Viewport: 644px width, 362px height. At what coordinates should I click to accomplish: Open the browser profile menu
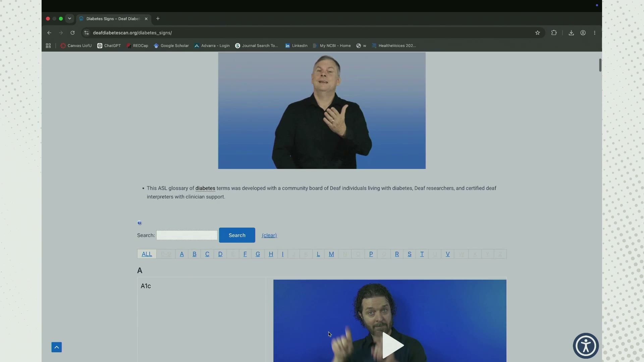click(583, 33)
